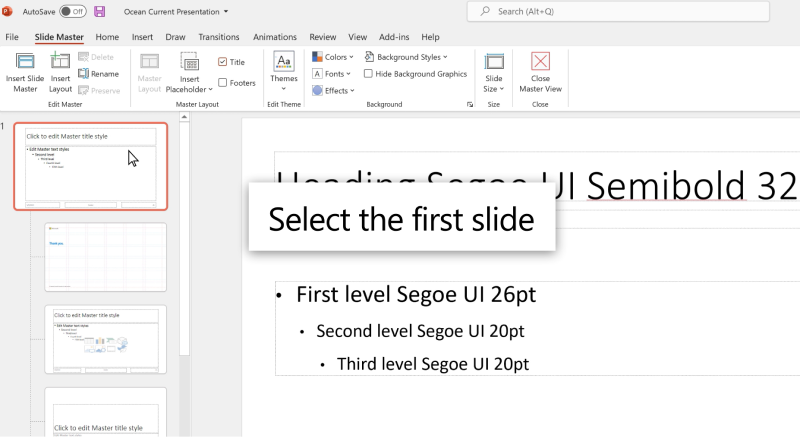
Task: Open the Add-ins tab
Action: 394,37
